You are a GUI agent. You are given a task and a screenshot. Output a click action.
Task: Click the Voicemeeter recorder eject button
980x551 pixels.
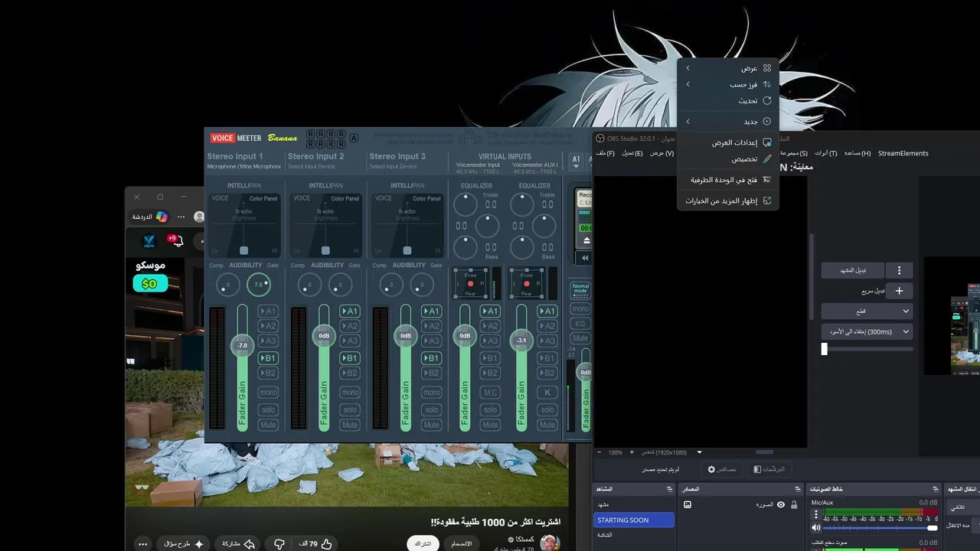tap(586, 240)
